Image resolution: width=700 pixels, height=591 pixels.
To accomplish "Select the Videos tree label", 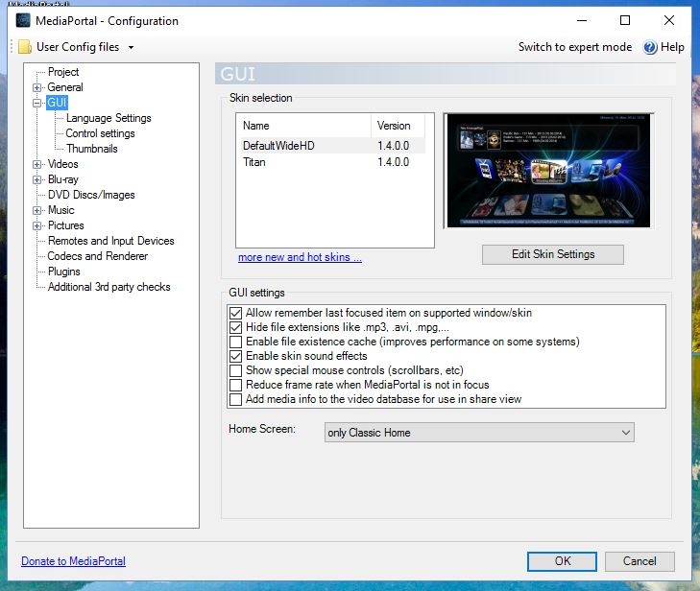I will 63,164.
